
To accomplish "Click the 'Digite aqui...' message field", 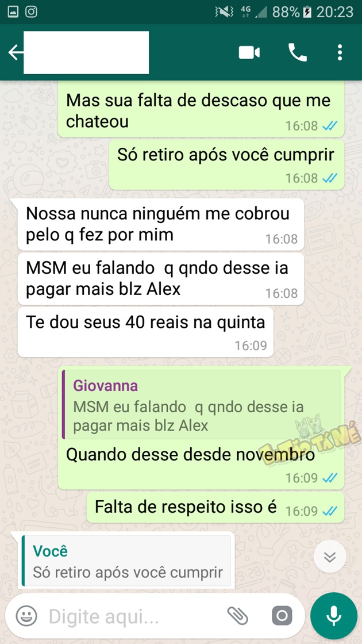I will click(x=134, y=616).
